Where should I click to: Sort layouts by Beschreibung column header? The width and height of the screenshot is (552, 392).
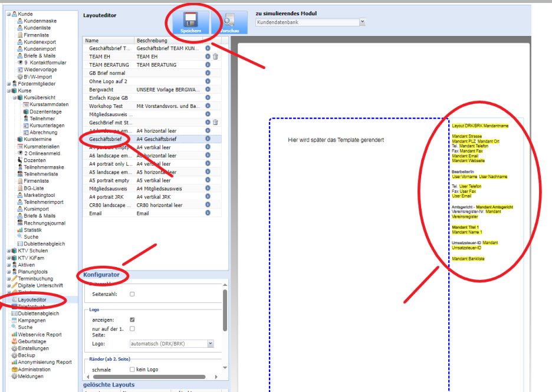pos(168,40)
